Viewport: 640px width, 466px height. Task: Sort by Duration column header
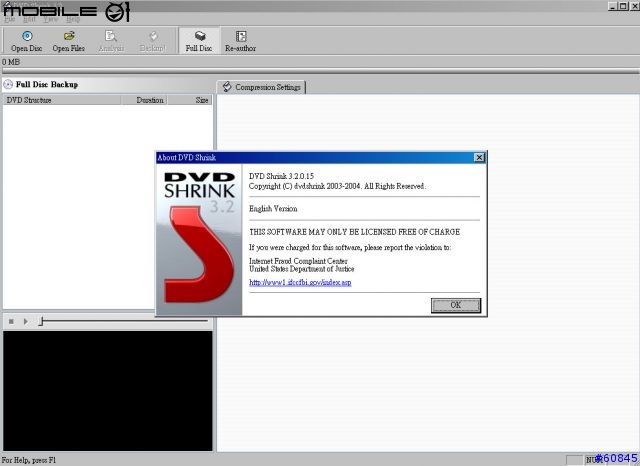tap(144, 100)
